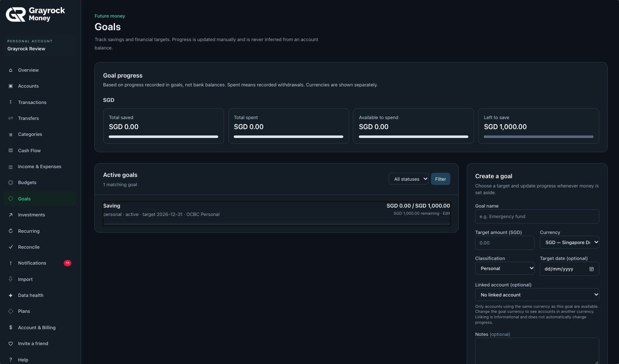Click the Grayrock Money logo
This screenshot has width=619, height=364.
tap(35, 14)
